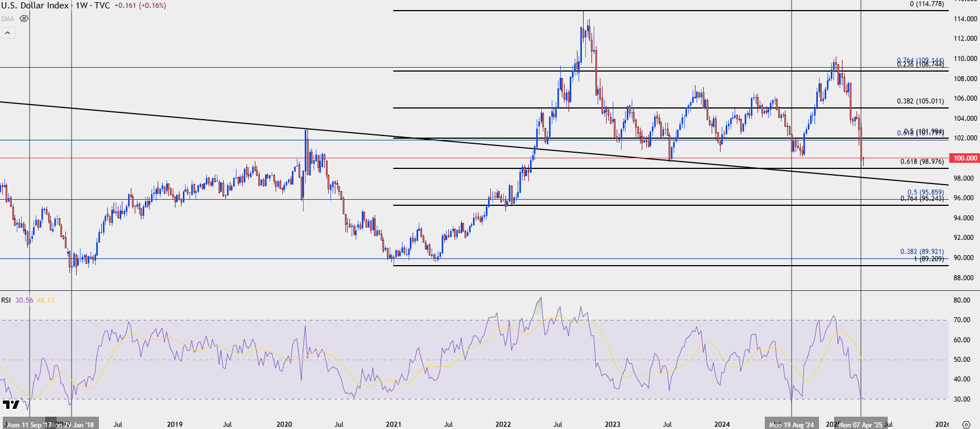The height and width of the screenshot is (429, 980).
Task: Click the 2022 label on time axis
Action: [x=503, y=425]
